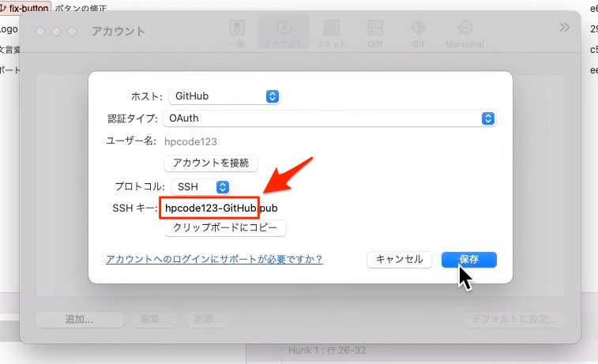
Task: Switch to the Diff preferences icon
Action: pyautogui.click(x=375, y=33)
